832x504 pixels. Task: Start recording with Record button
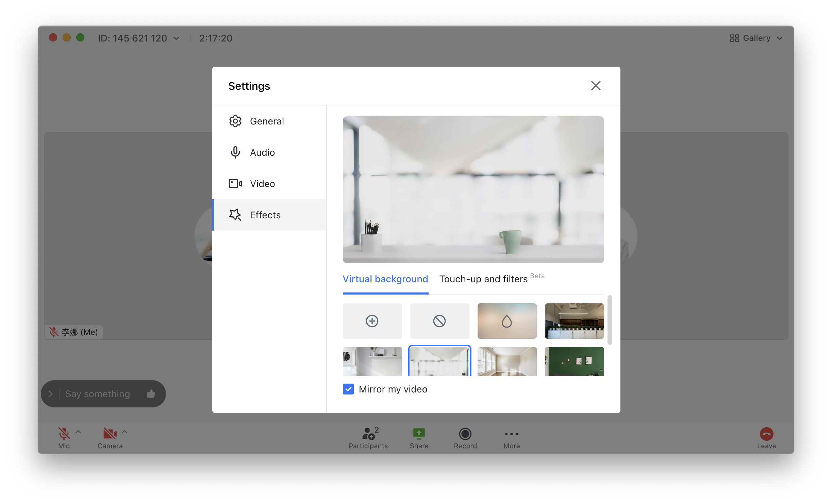click(465, 438)
